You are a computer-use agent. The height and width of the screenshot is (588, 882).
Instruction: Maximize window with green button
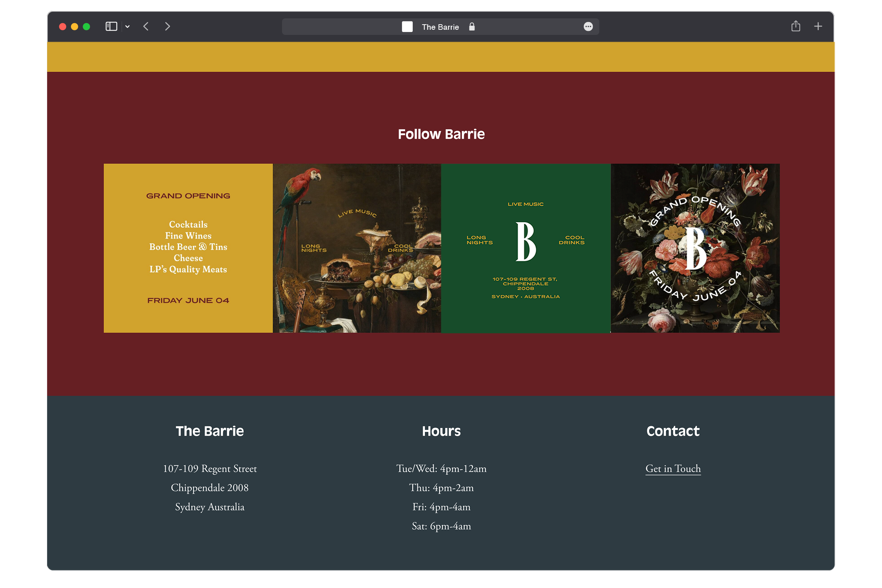86,26
